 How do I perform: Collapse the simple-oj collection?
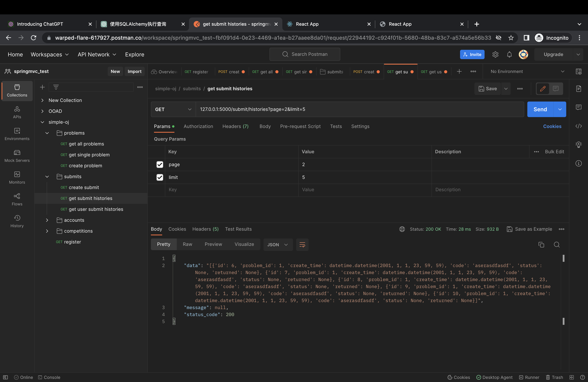(x=43, y=122)
